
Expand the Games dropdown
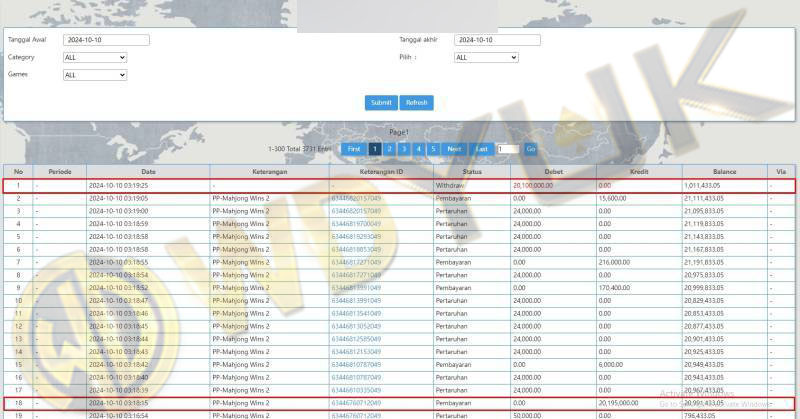click(94, 74)
